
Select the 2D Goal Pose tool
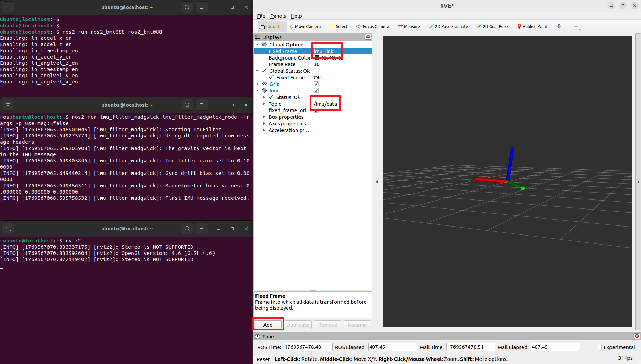[x=492, y=26]
